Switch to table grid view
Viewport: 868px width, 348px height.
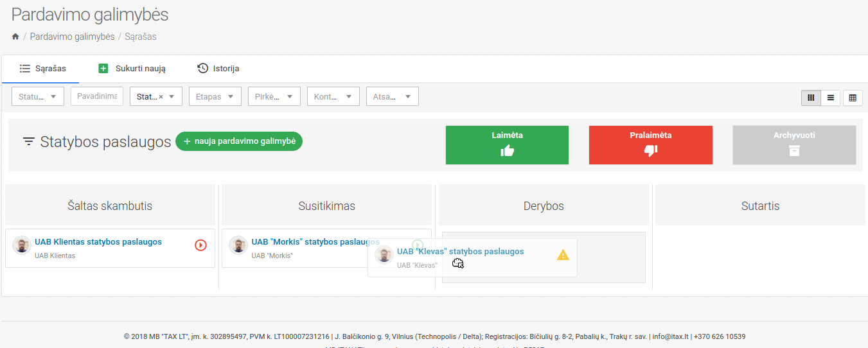tap(853, 98)
